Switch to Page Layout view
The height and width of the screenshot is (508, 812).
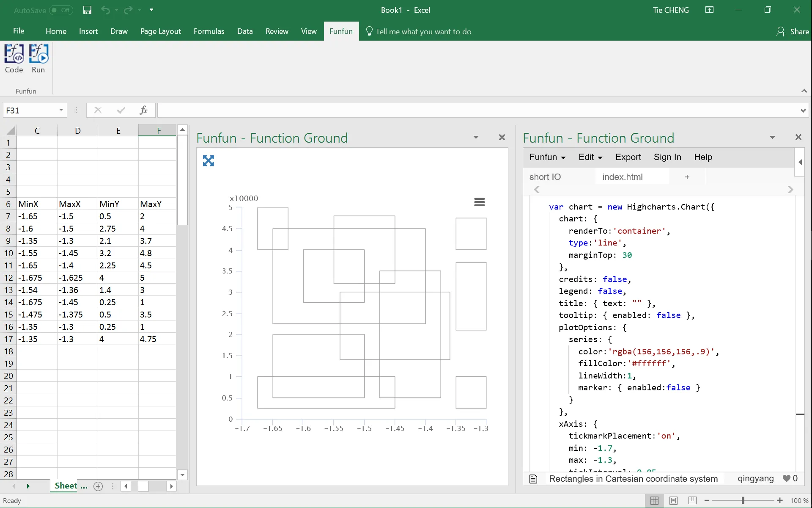pos(673,500)
